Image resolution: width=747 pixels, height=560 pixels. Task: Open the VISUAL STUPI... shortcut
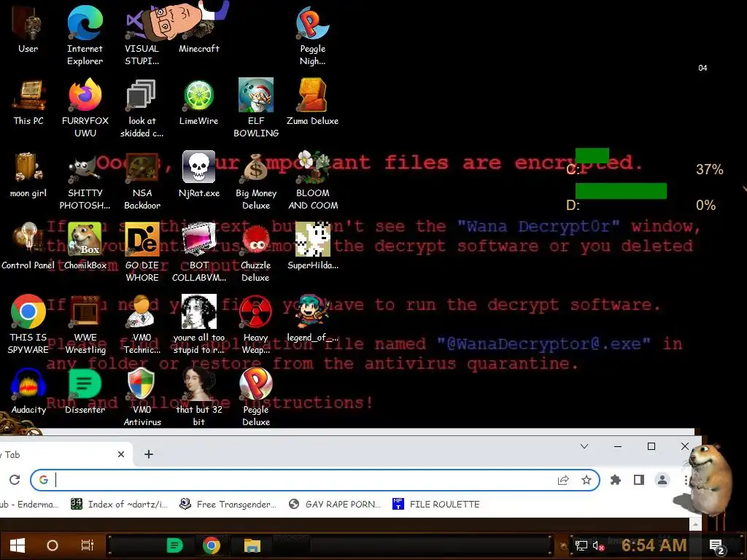tap(142, 35)
